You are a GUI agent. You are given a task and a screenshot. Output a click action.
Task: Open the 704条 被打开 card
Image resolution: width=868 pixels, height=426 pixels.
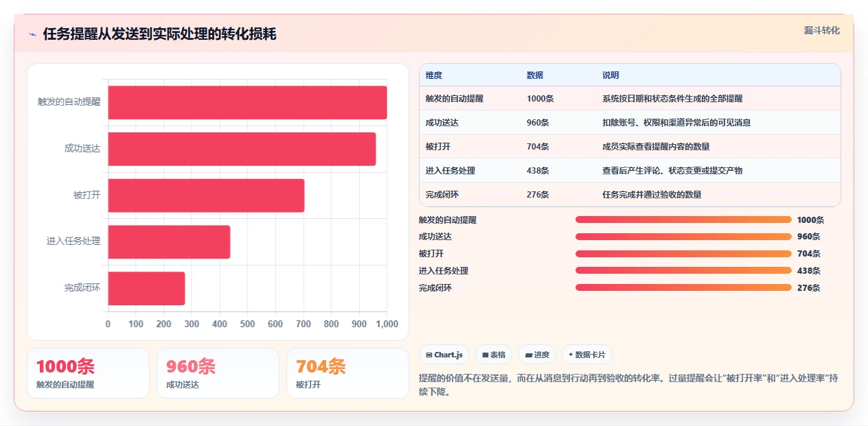(347, 373)
